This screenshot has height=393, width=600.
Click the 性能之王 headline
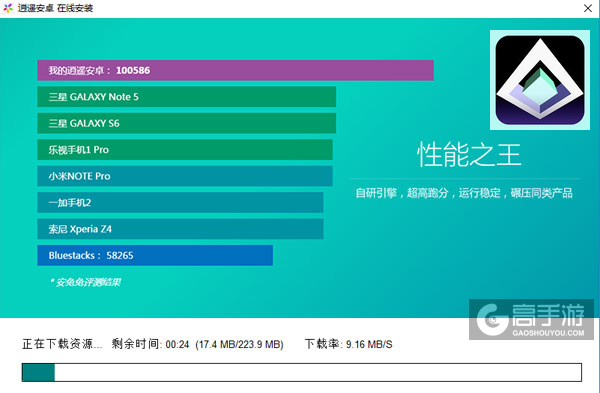point(469,155)
